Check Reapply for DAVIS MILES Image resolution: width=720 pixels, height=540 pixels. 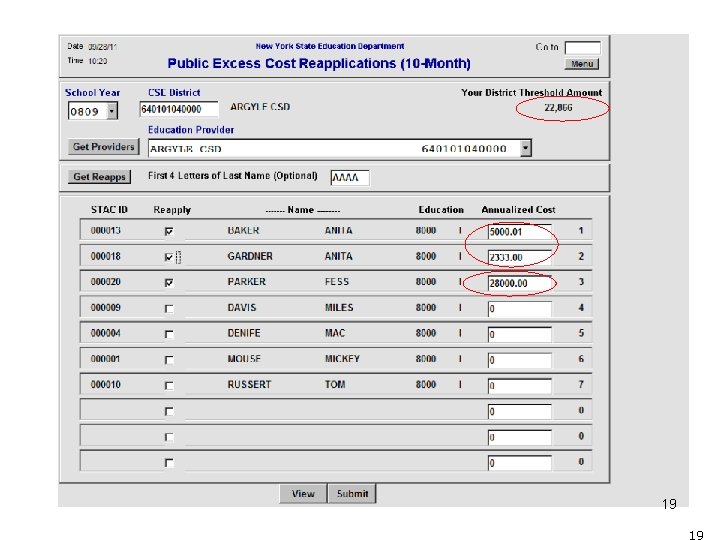pyautogui.click(x=169, y=309)
